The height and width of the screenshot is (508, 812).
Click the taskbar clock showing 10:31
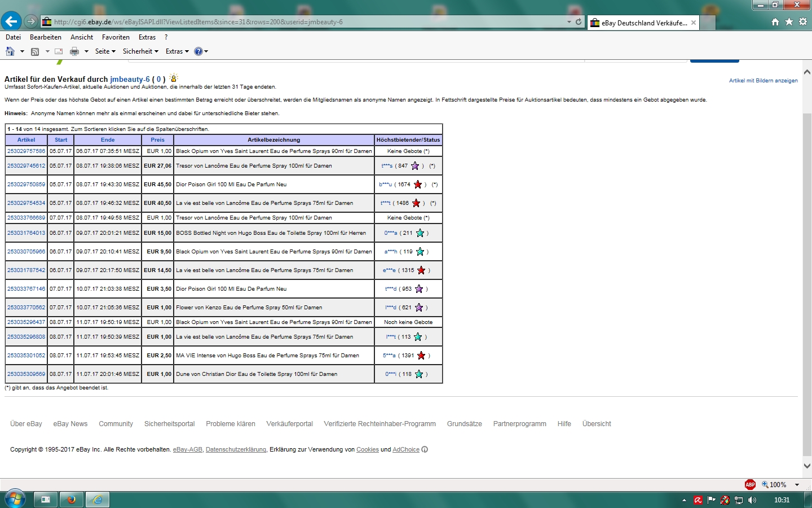pos(782,500)
